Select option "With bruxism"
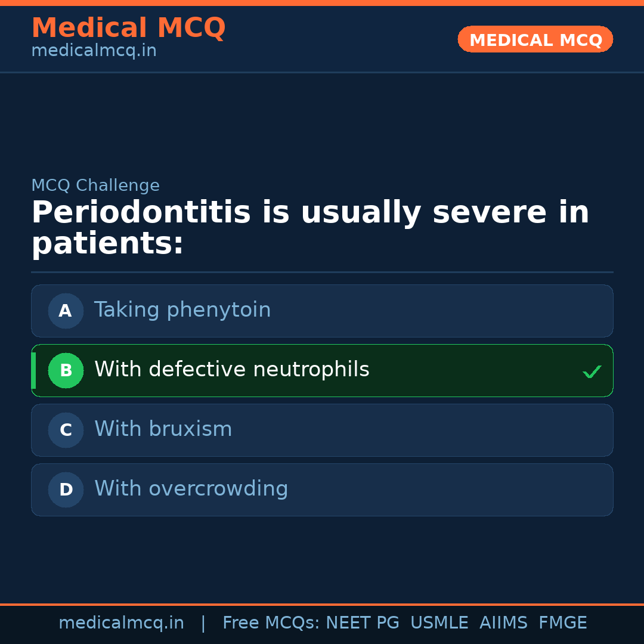644x644 pixels. coord(163,429)
